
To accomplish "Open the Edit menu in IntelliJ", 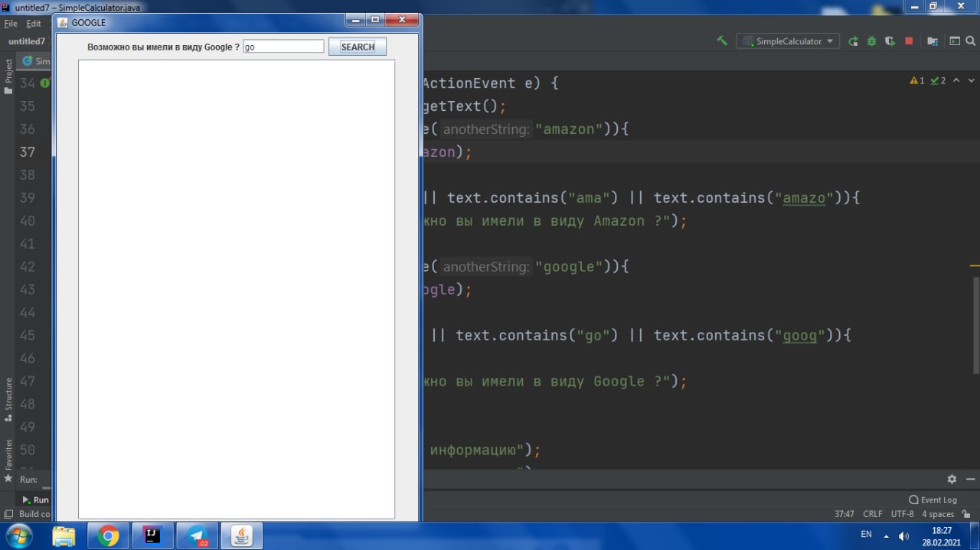I will [34, 24].
